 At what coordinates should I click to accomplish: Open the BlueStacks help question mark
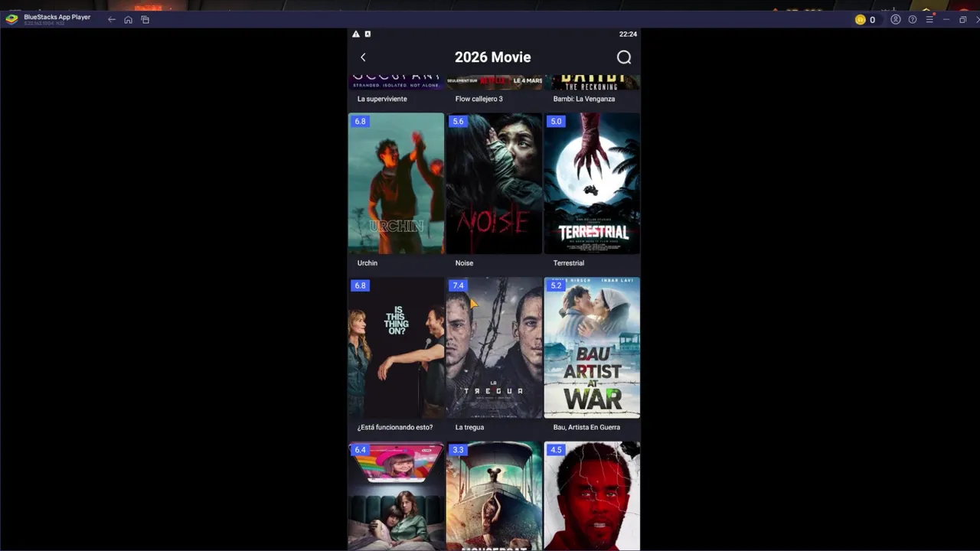click(913, 19)
